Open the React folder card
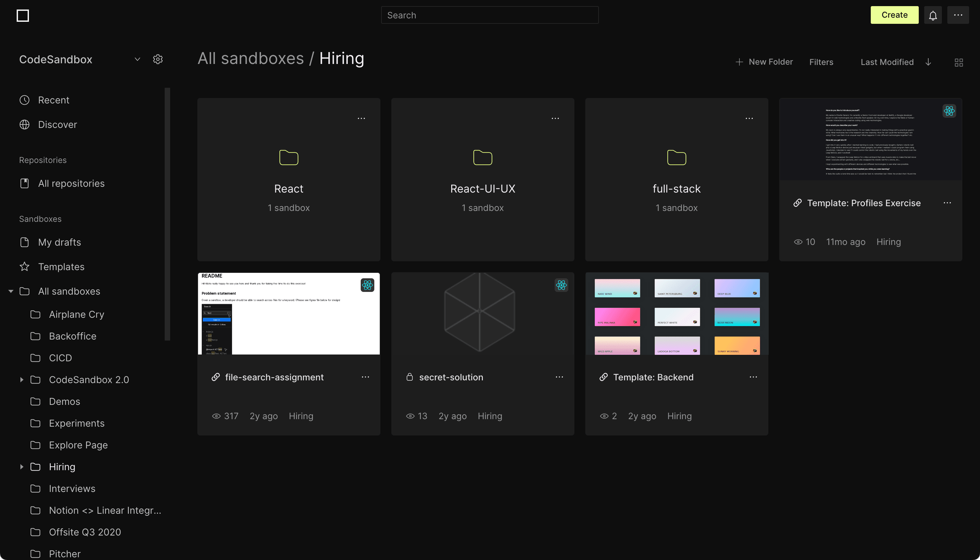The image size is (980, 560). [x=289, y=180]
